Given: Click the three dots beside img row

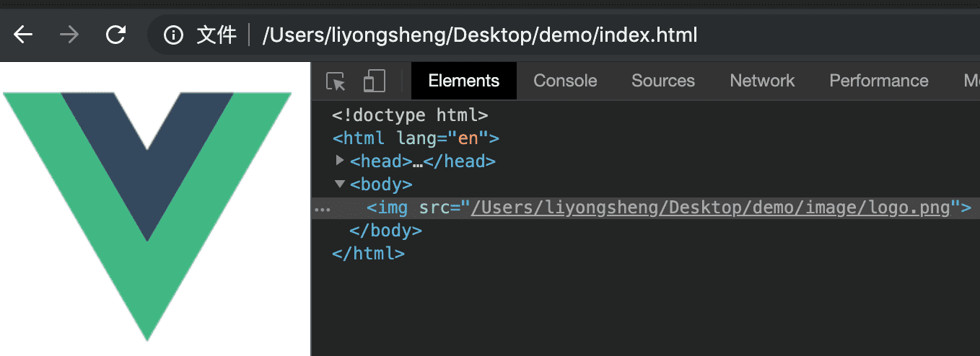Looking at the screenshot, I should (x=323, y=209).
